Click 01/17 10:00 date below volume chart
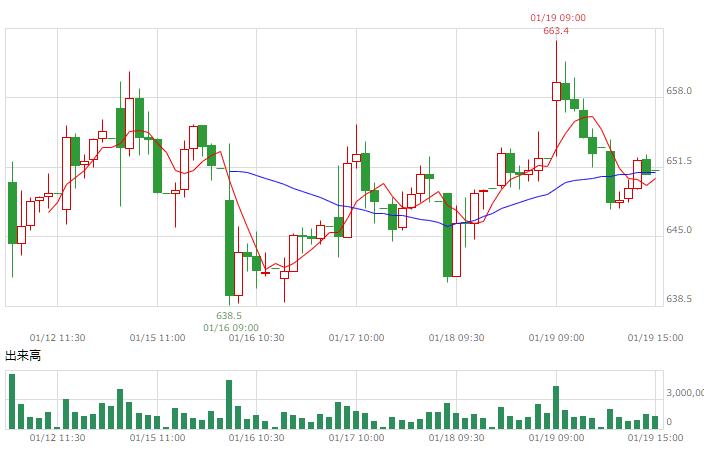This screenshot has width=704, height=454. 356,437
